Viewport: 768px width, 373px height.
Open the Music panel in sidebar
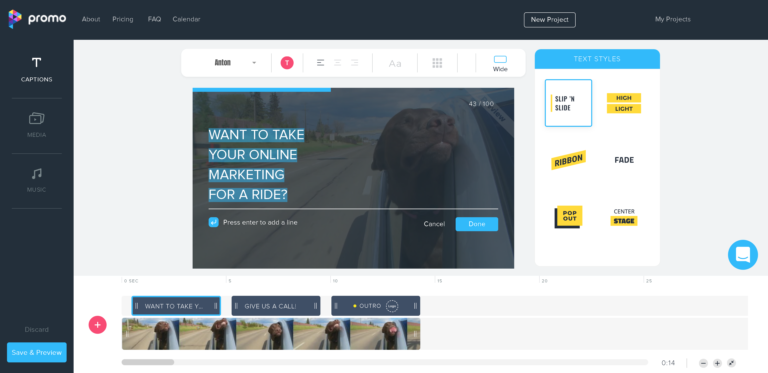point(36,180)
